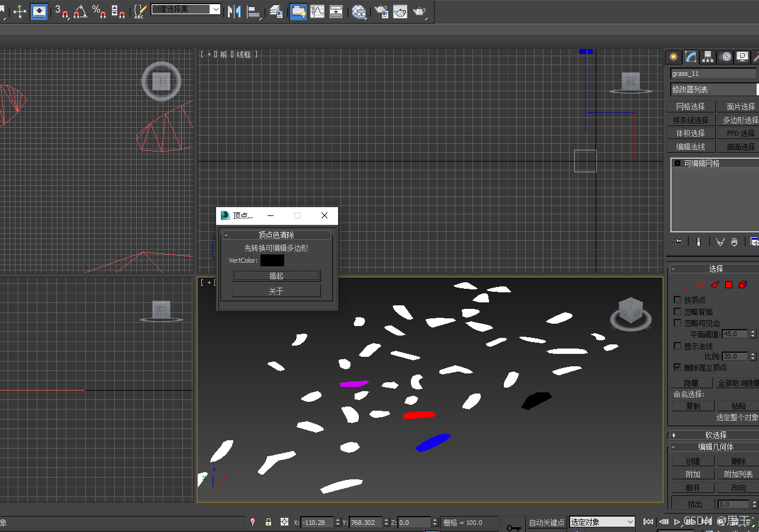Click the 前 viewport label menu
Image resolution: width=759 pixels, height=532 pixels.
223,54
